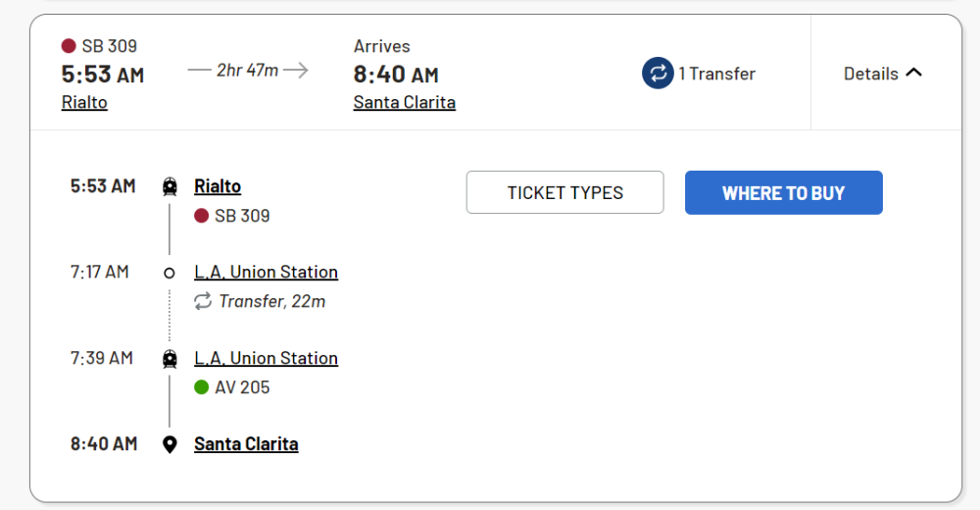Click the hollow circle stop marker at 7:17 AM
Viewport: 980px width, 510px height.
pos(170,273)
